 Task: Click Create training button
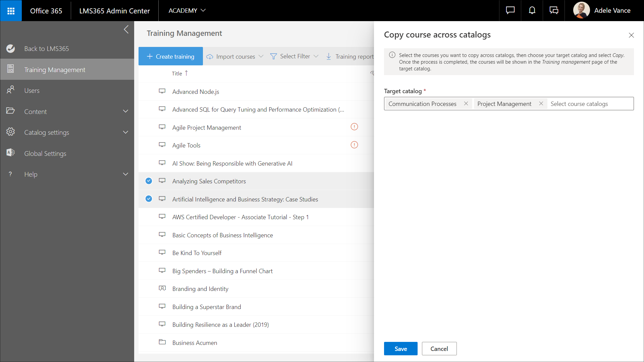tap(170, 56)
